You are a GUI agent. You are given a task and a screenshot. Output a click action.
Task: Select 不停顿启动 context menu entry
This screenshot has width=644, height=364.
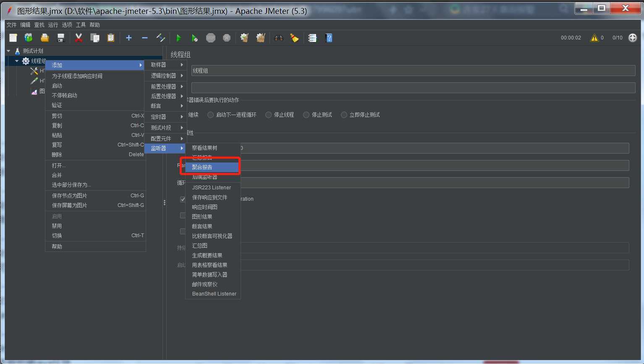pyautogui.click(x=95, y=95)
